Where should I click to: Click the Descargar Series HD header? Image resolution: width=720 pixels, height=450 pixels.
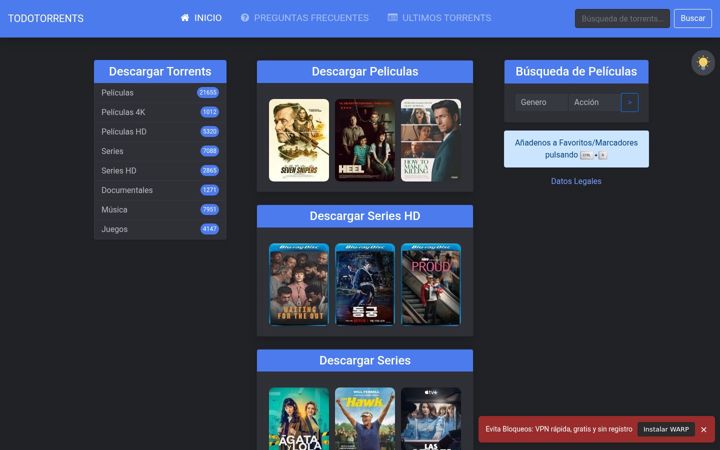coord(365,216)
